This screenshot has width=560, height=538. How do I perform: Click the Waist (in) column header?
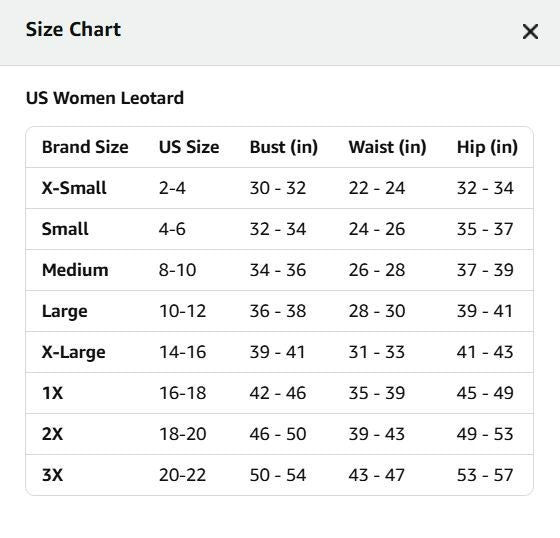tap(388, 147)
